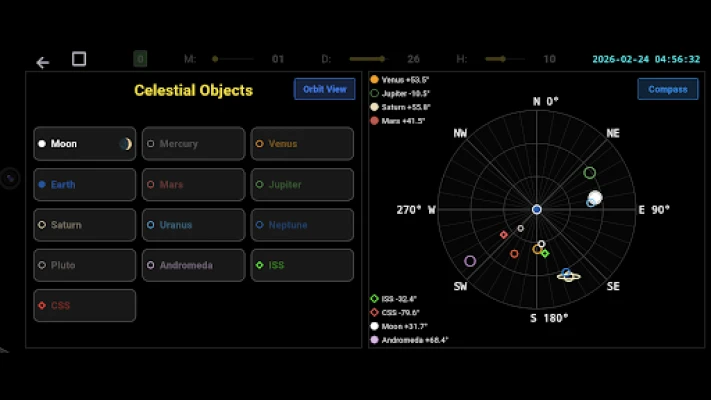711x400 pixels.
Task: Click the square window icon in top bar
Action: [79, 59]
